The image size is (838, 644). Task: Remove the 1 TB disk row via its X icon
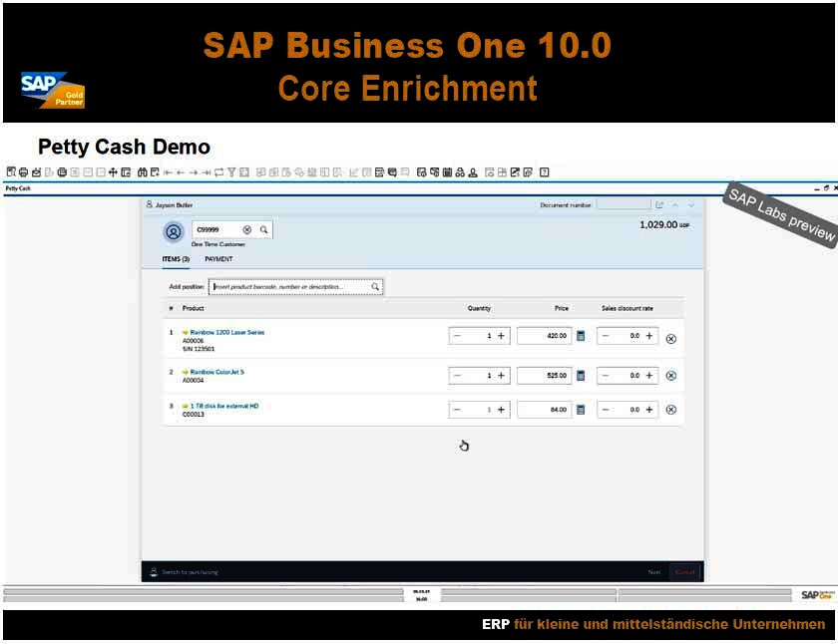671,409
